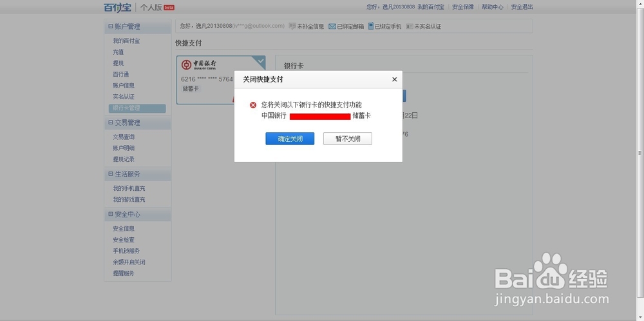Click 未实名认证 ID icon
Viewport: 644px width, 321px height.
(x=410, y=26)
